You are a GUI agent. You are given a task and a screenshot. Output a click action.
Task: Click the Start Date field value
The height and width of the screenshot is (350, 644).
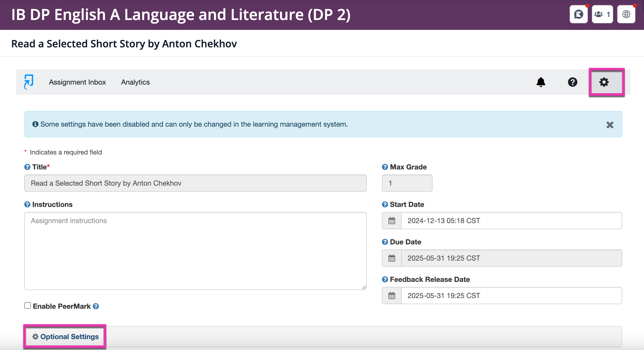(511, 221)
